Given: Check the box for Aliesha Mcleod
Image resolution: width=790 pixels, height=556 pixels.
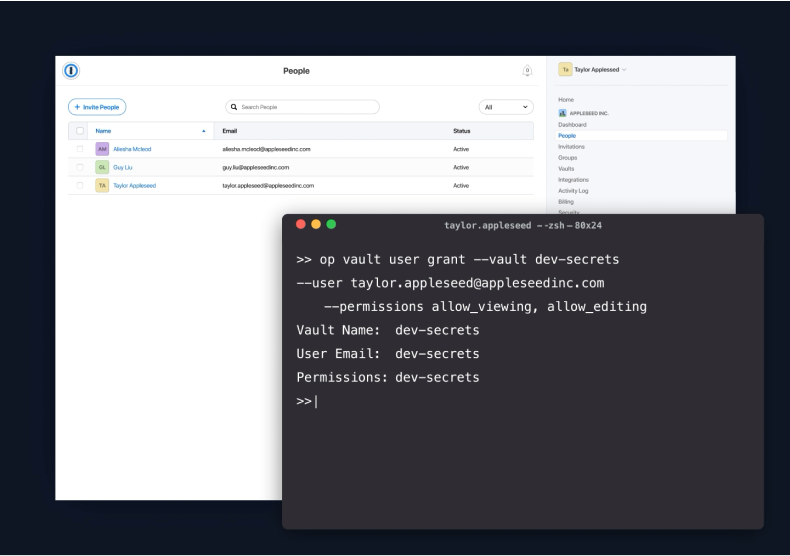Looking at the screenshot, I should [80, 149].
